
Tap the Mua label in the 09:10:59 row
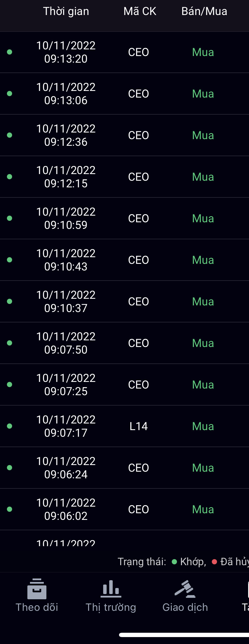pos(203,219)
